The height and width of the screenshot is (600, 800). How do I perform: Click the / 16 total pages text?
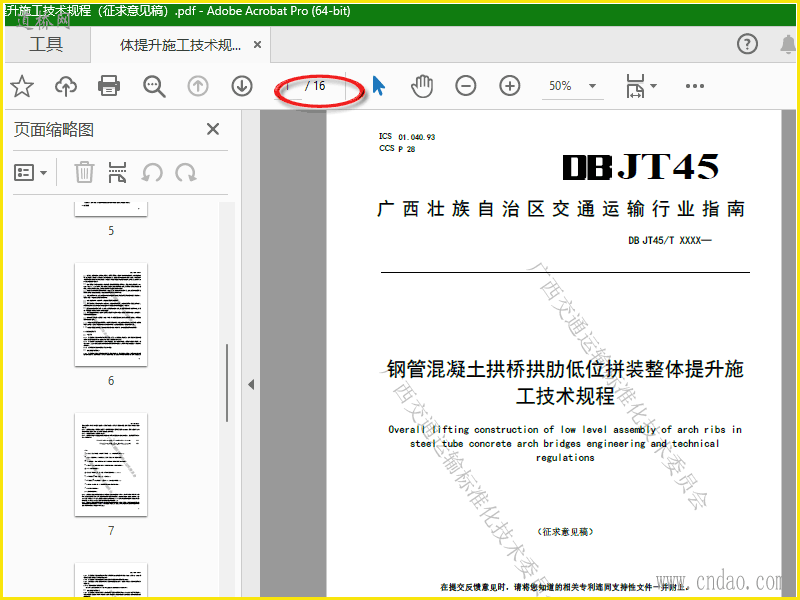pos(315,86)
